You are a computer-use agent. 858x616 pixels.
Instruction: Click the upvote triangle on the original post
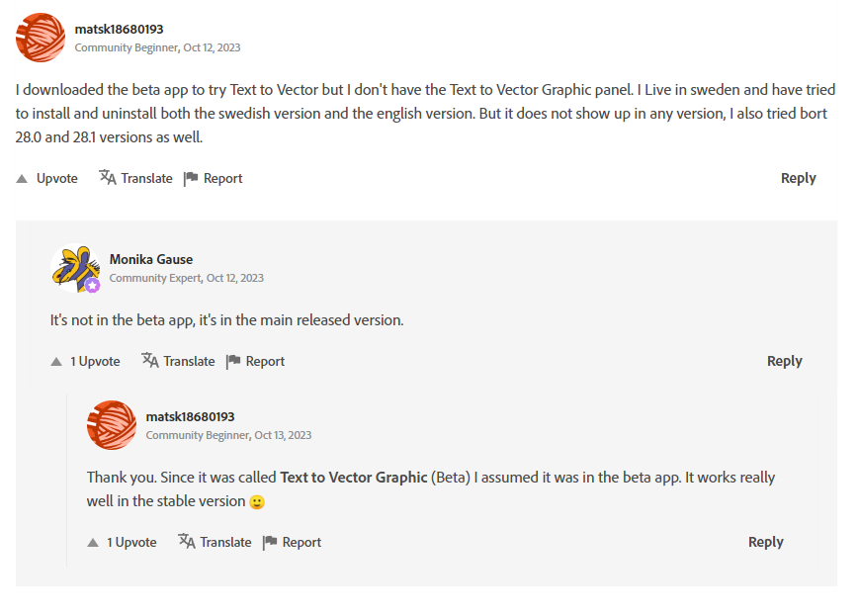22,179
